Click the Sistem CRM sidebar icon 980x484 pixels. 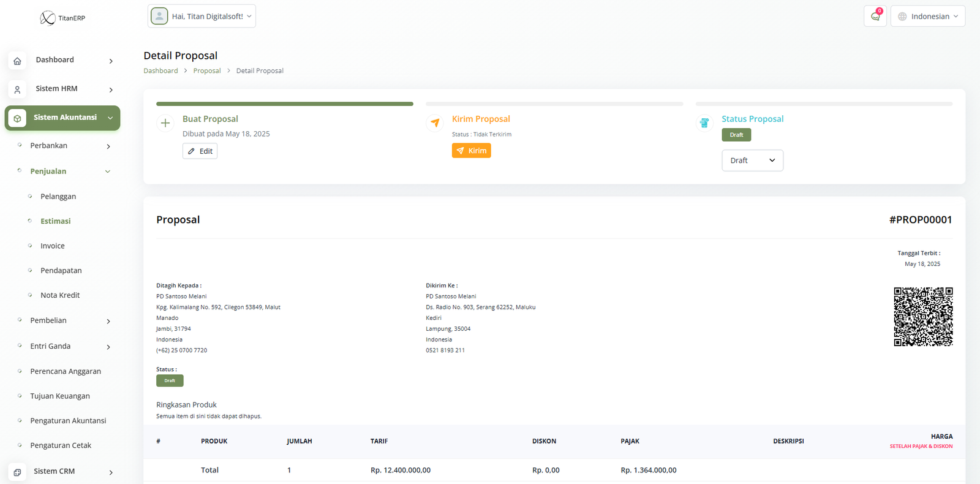tap(17, 472)
